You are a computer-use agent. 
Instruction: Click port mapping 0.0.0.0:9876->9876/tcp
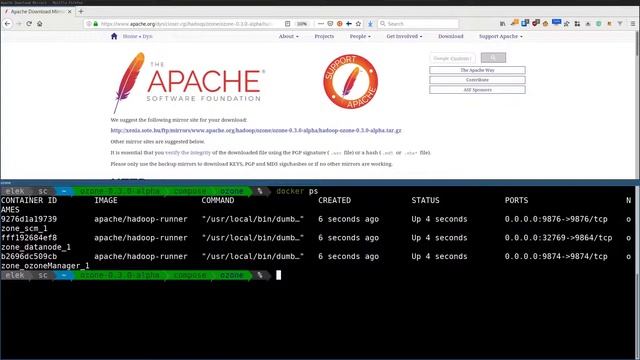[556, 219]
